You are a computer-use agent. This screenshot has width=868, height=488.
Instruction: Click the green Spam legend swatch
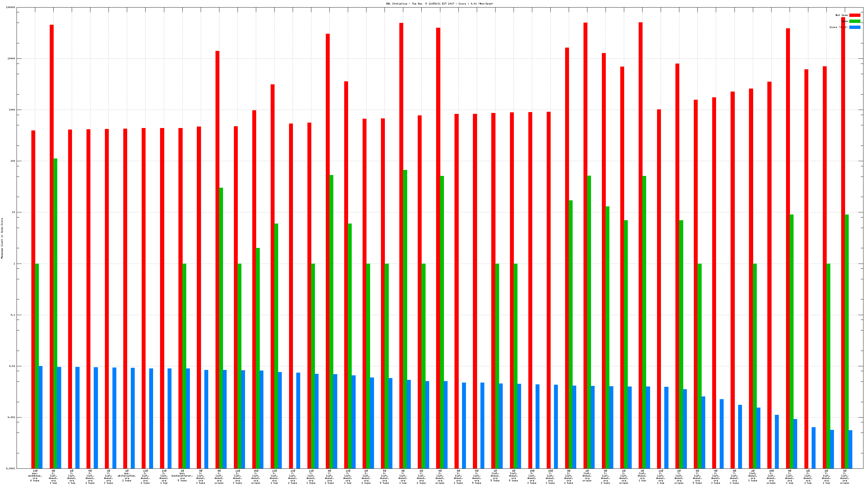pyautogui.click(x=854, y=21)
